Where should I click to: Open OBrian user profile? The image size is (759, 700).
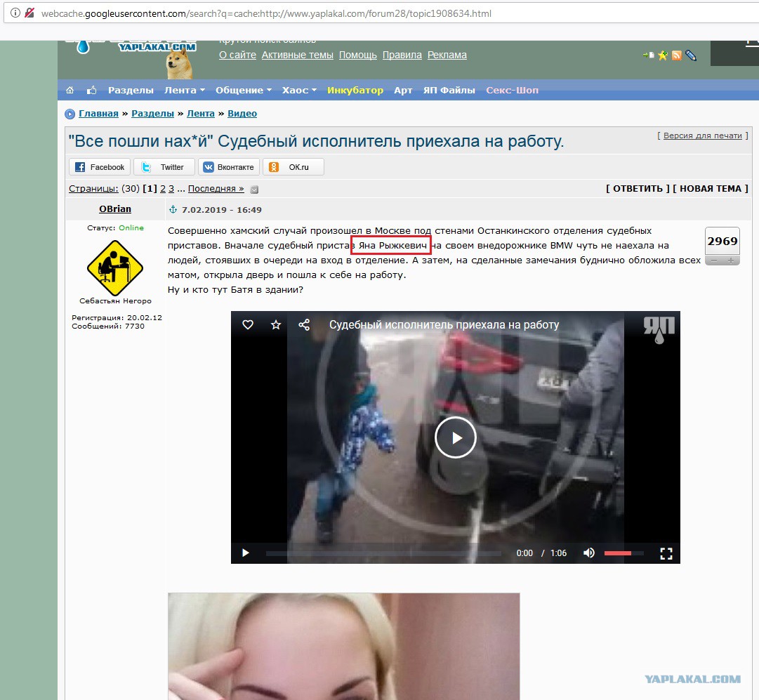coord(115,209)
